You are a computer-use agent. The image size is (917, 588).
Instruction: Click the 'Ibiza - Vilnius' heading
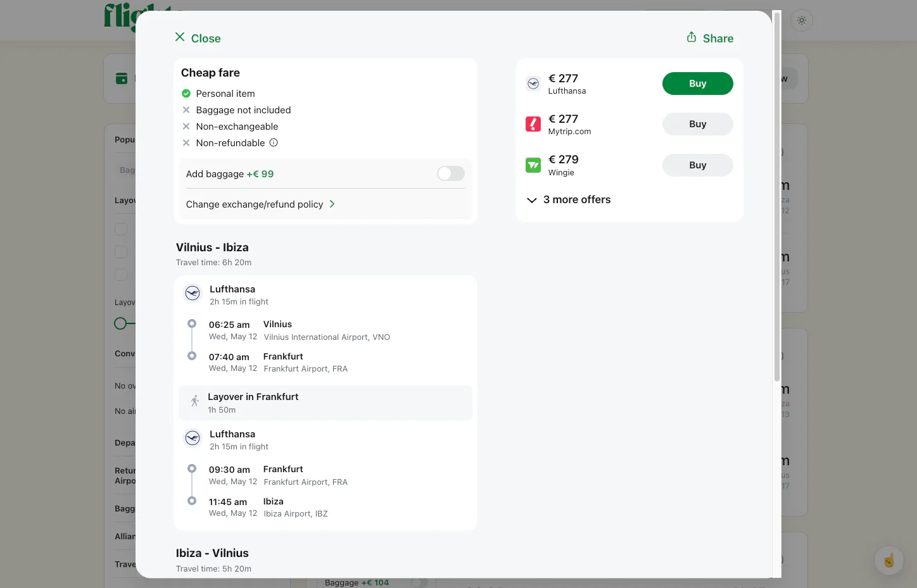click(x=212, y=553)
